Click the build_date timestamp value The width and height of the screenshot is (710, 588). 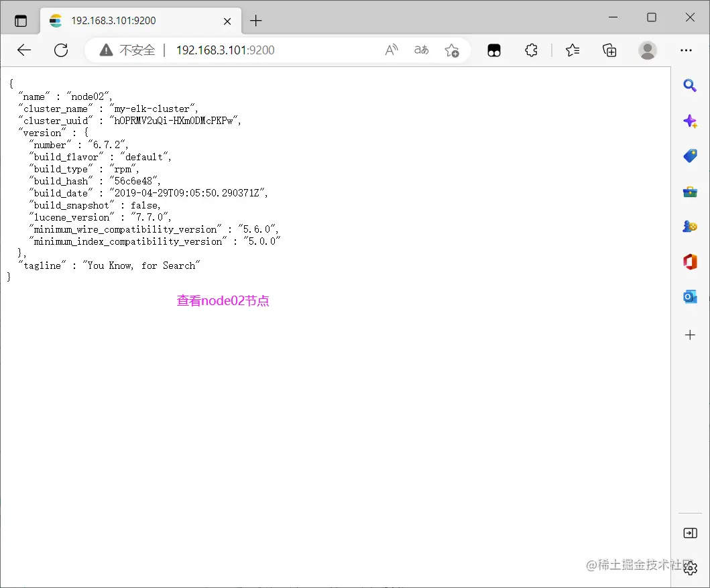[187, 193]
